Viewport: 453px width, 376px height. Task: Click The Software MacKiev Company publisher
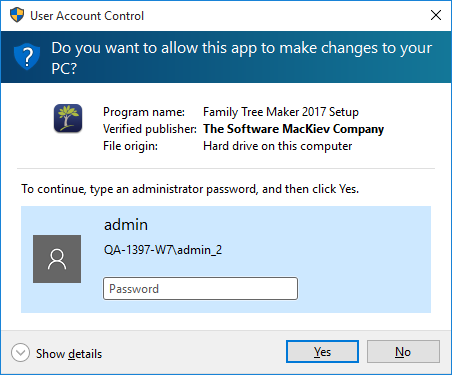click(x=294, y=129)
